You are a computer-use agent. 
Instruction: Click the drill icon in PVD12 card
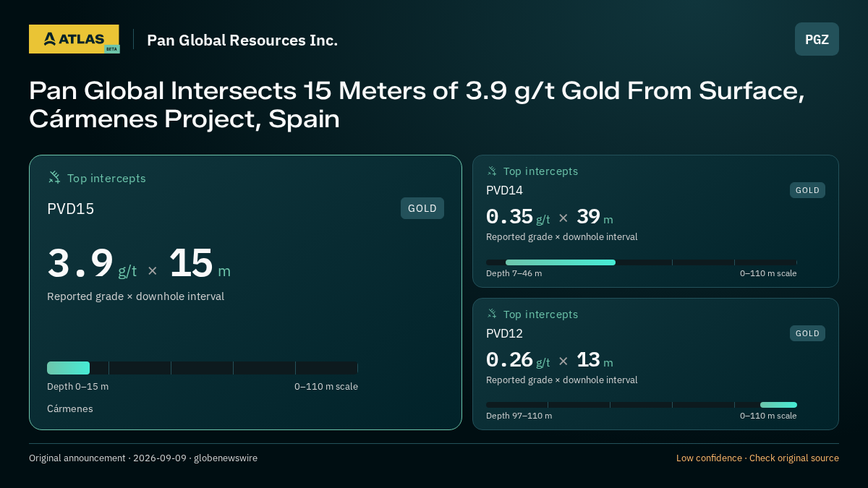492,314
